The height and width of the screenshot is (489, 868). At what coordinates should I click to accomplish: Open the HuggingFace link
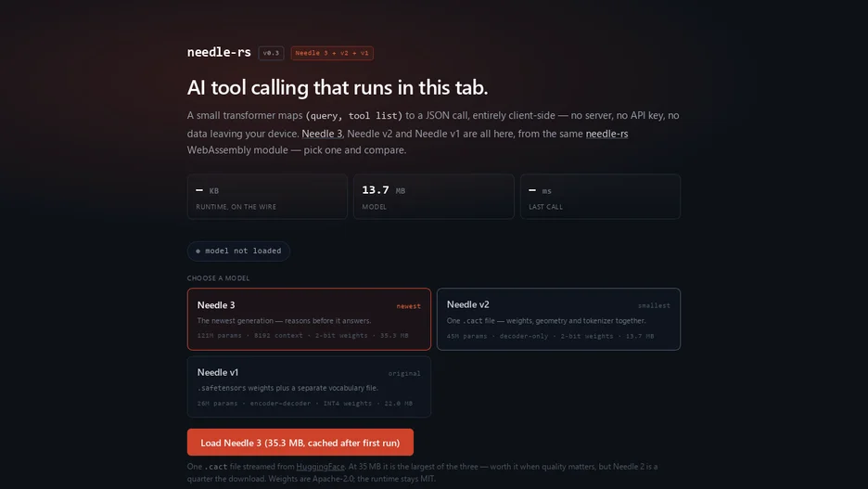(320, 467)
